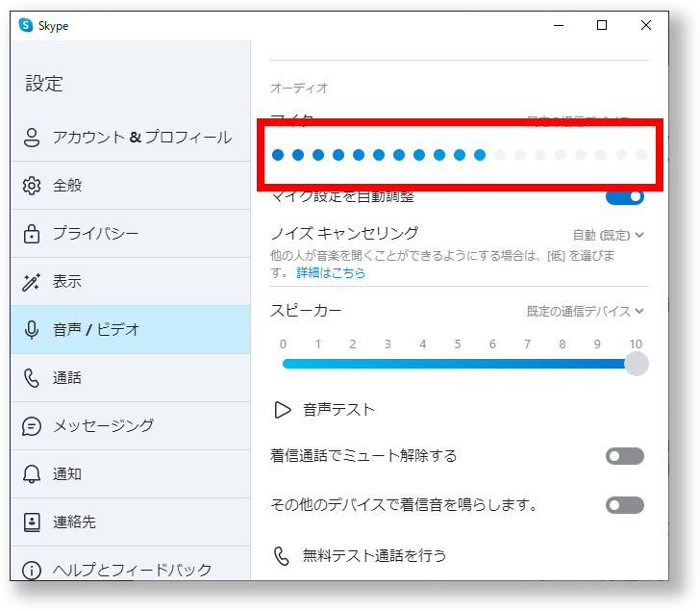700x611 pixels.
Task: Open the 全般 settings section
Action: tap(131, 186)
